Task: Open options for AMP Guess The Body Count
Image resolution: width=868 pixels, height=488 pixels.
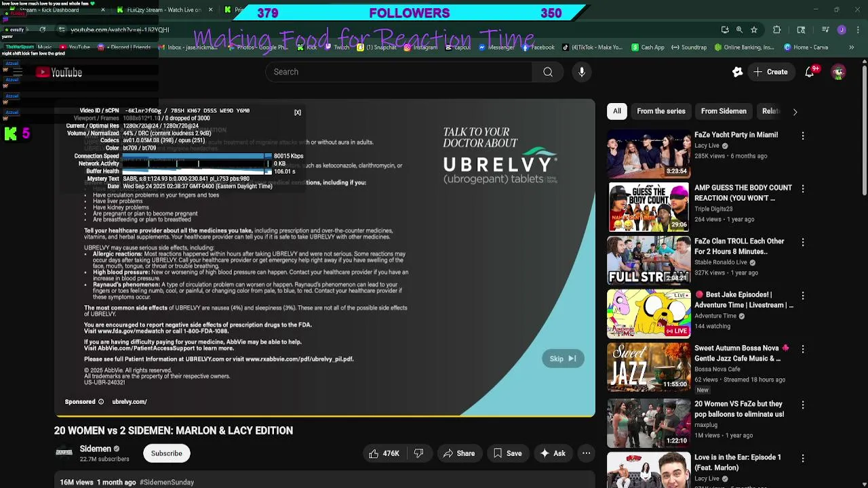Action: 803,189
